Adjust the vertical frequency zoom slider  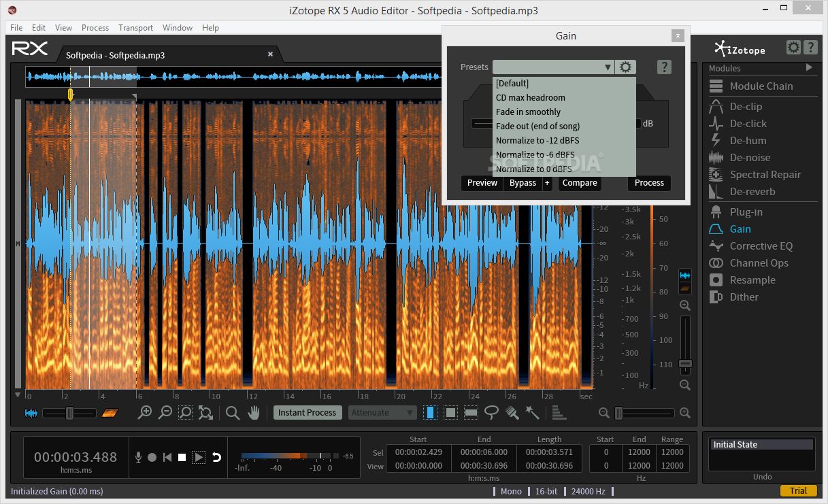coord(685,345)
